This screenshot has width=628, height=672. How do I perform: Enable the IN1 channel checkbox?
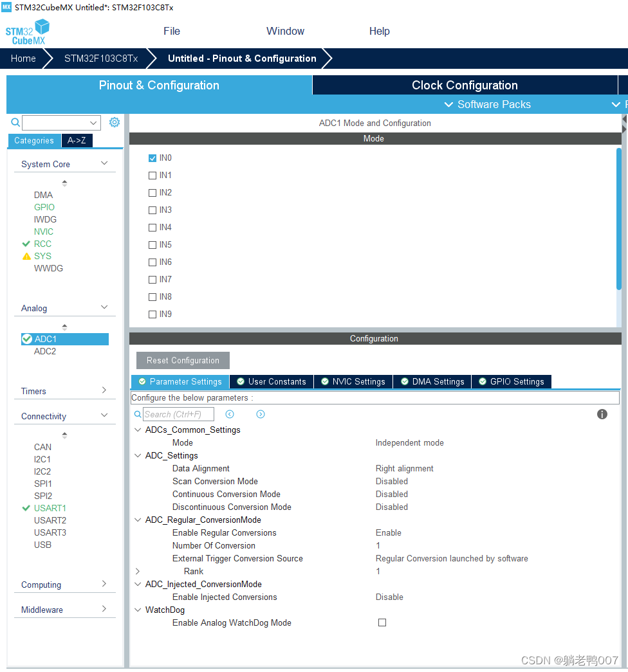click(x=152, y=176)
